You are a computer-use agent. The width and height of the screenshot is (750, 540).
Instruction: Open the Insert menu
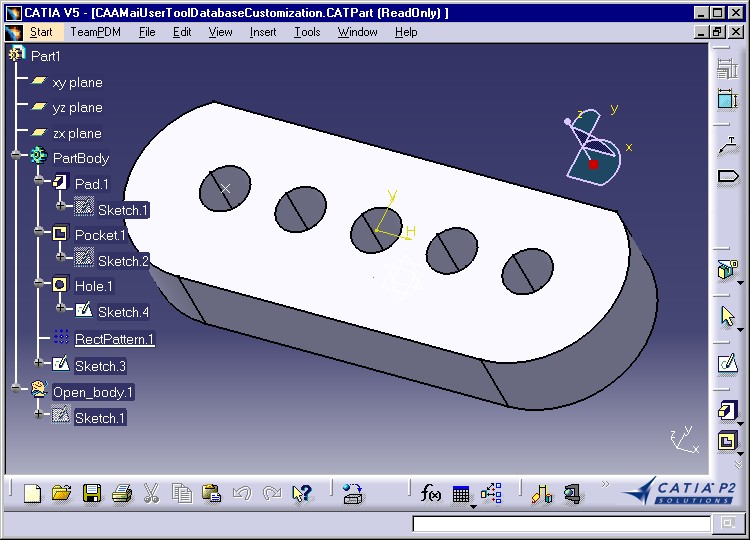(263, 32)
